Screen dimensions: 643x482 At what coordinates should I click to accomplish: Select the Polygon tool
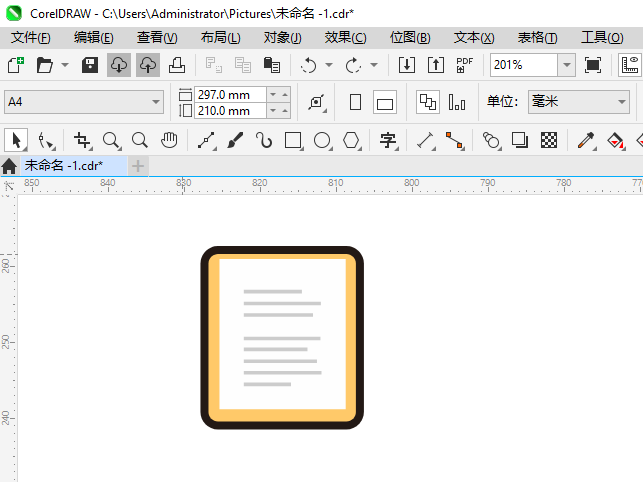351,140
